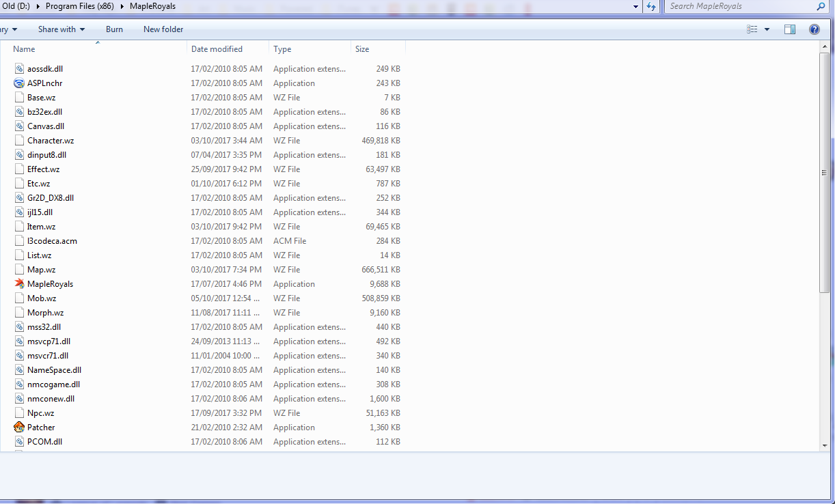The width and height of the screenshot is (835, 504).
Task: Select the Morph.wz file name
Action: click(x=45, y=313)
